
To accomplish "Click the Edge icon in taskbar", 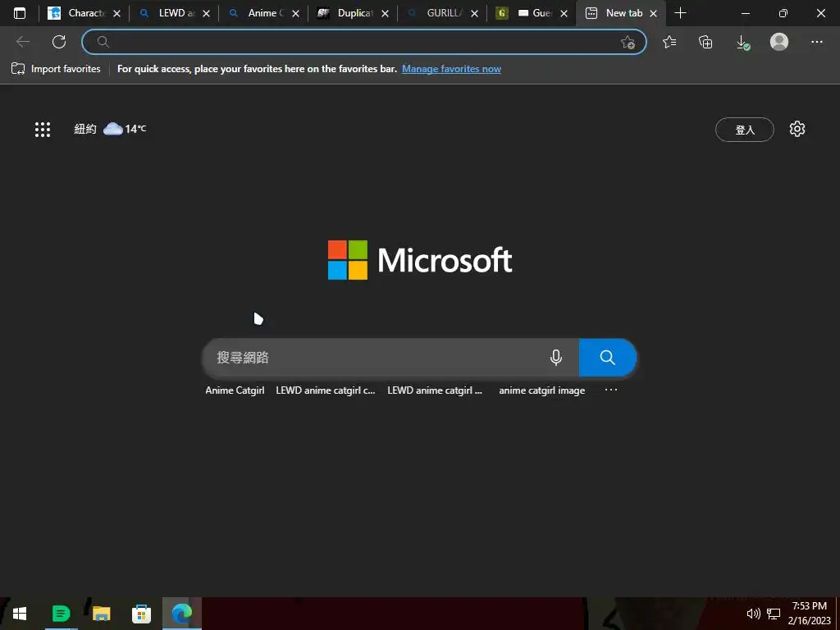I will (181, 614).
